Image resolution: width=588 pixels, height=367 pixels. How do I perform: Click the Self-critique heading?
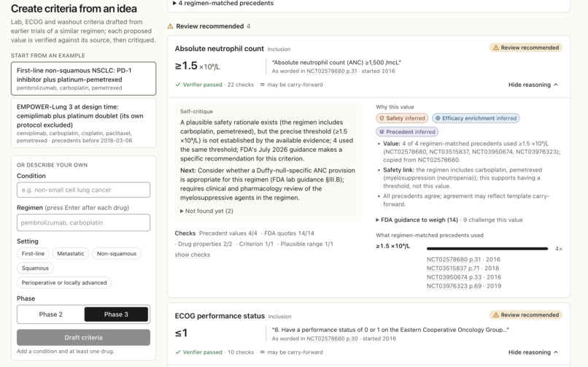(x=196, y=112)
